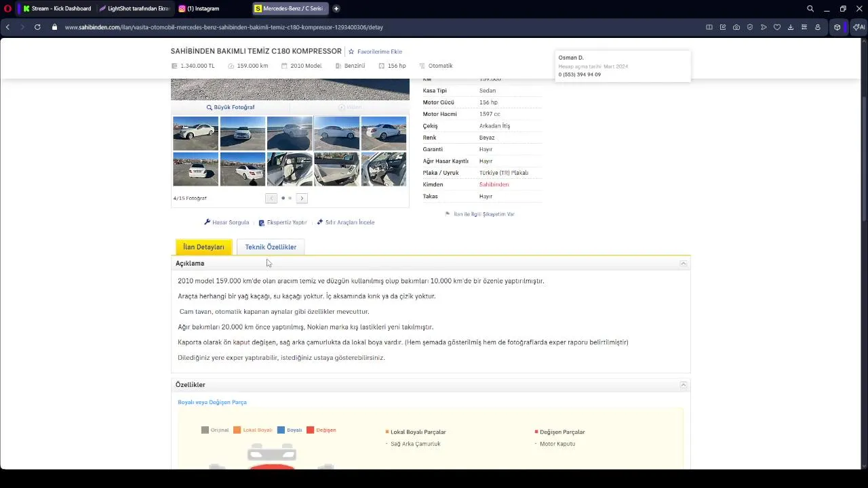
Task: Open downloads icon in toolbar
Action: 791,27
